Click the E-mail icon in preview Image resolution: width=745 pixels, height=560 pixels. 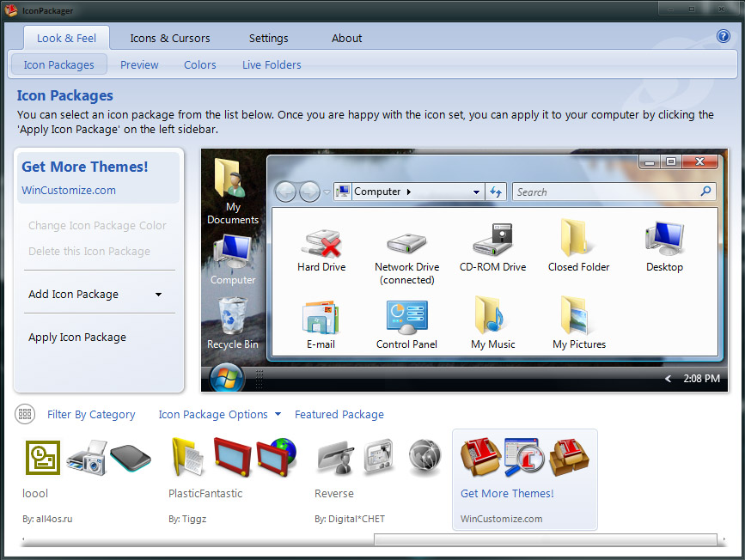(321, 317)
